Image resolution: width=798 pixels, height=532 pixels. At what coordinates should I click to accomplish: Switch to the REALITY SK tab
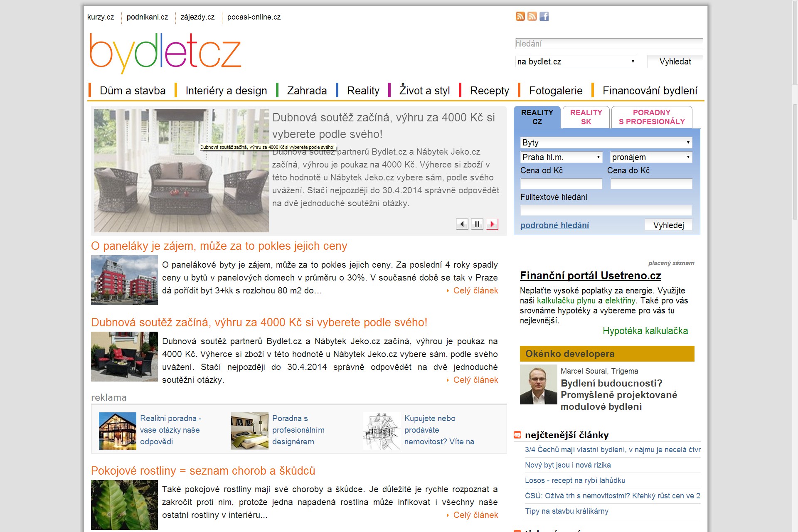[x=586, y=117]
